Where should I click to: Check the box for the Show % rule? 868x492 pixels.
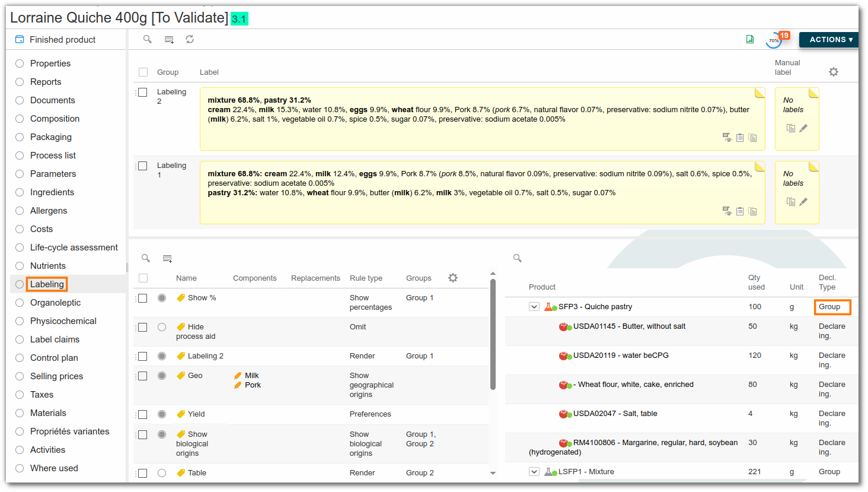(143, 298)
